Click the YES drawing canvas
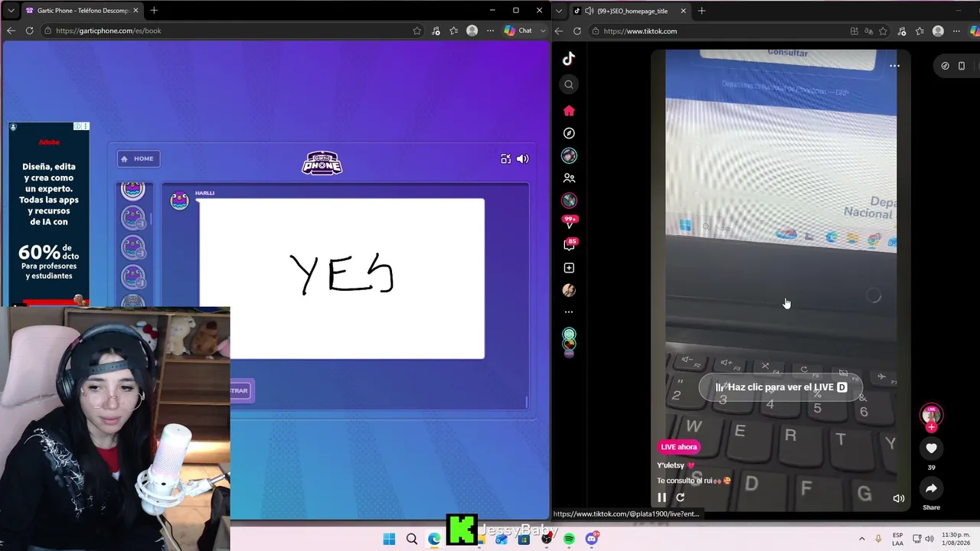The width and height of the screenshot is (980, 551). [342, 279]
